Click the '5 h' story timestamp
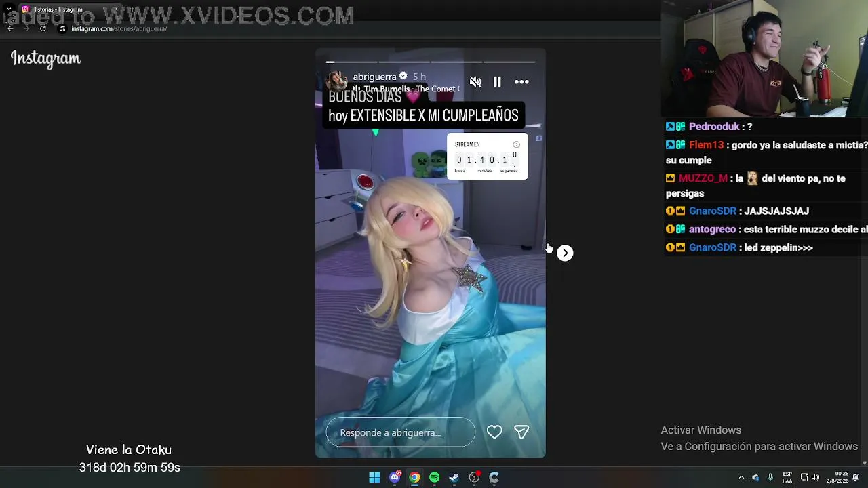 [419, 77]
